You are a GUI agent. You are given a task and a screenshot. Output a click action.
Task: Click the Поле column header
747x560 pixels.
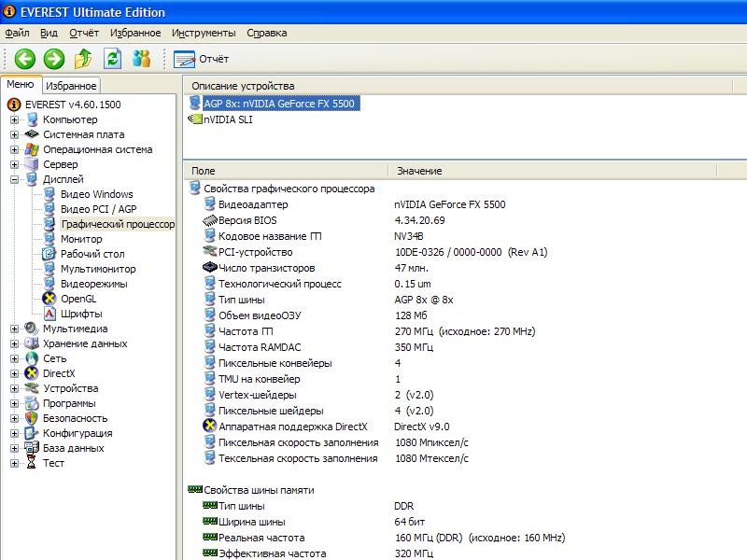[x=286, y=171]
